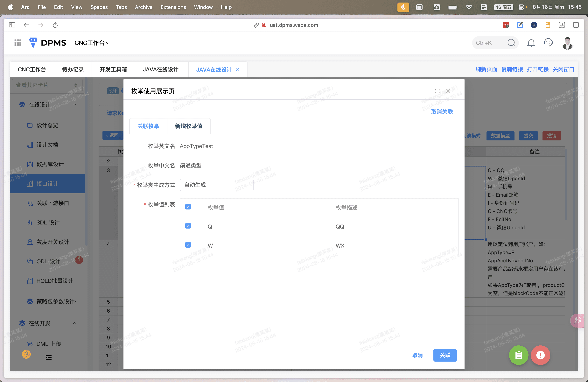
Task: Click the 数据模型 button
Action: click(500, 136)
